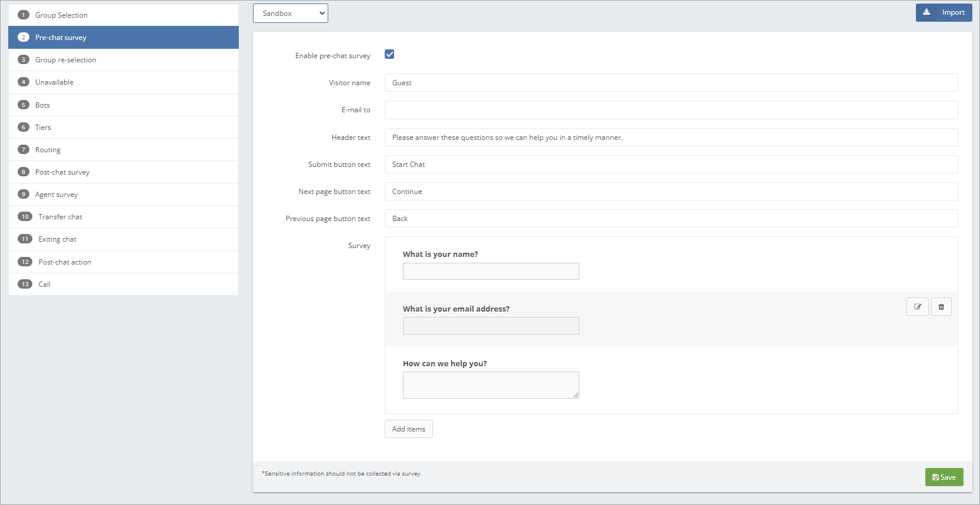
Task: Click the Visitor name input field
Action: (671, 83)
